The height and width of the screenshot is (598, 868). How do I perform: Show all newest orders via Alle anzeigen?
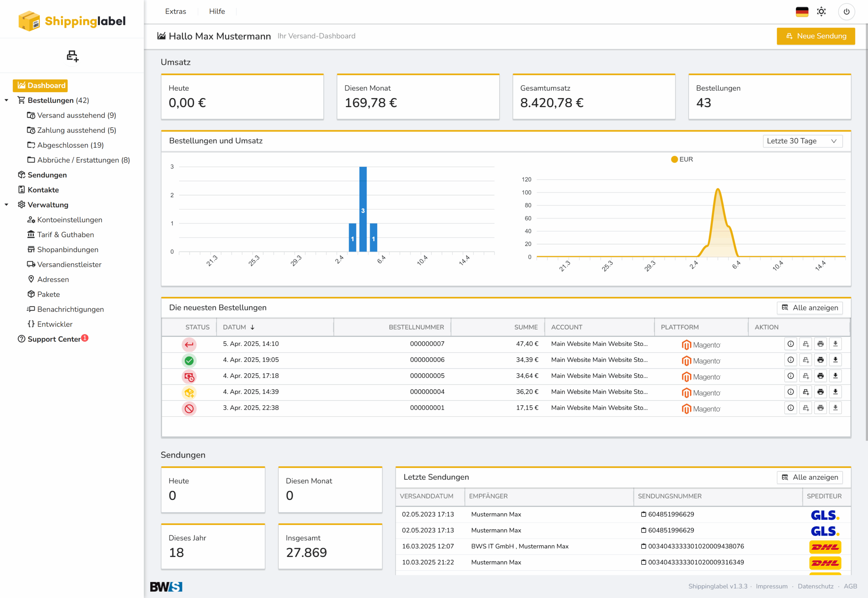(x=810, y=308)
